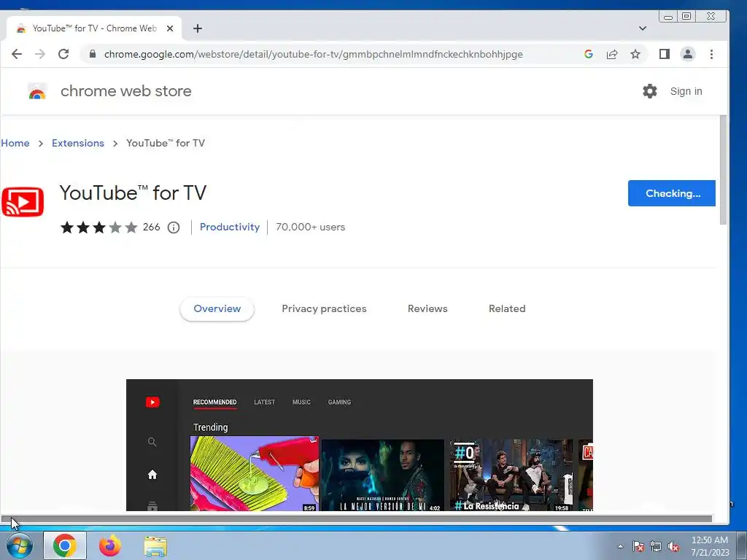Click the horizontal scrollbar at bottom
Viewport: 747px width, 560px height.
point(356,518)
